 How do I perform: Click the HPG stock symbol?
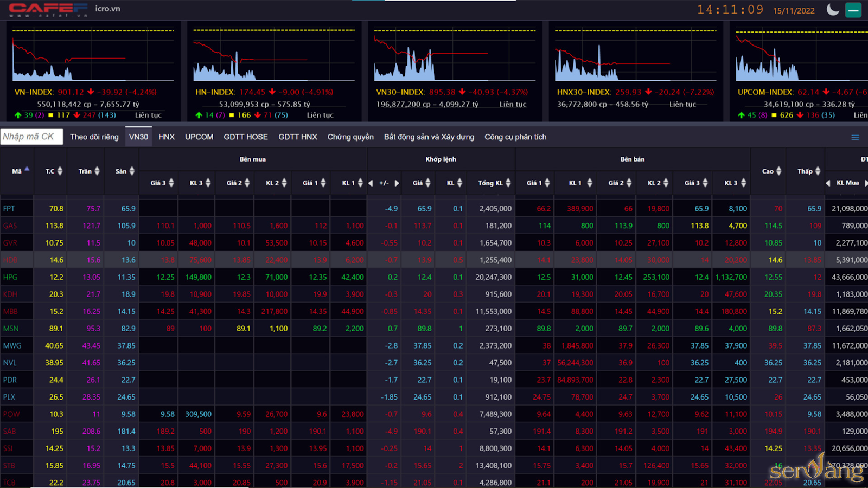[x=10, y=277]
